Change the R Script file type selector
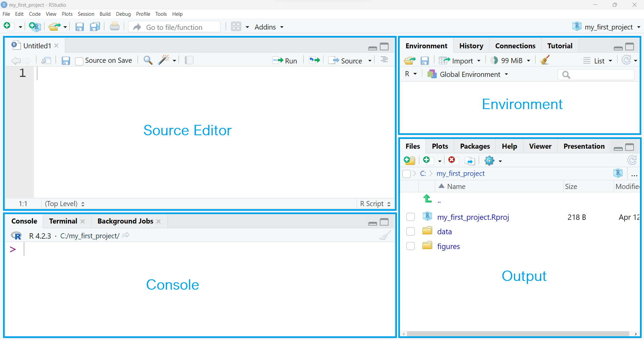 click(375, 204)
